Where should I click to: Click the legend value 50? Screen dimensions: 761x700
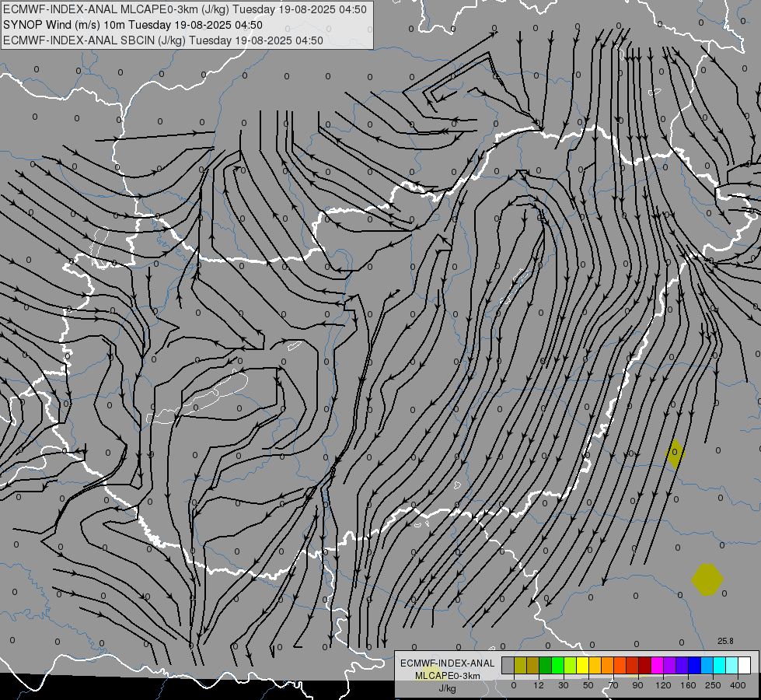pyautogui.click(x=588, y=685)
